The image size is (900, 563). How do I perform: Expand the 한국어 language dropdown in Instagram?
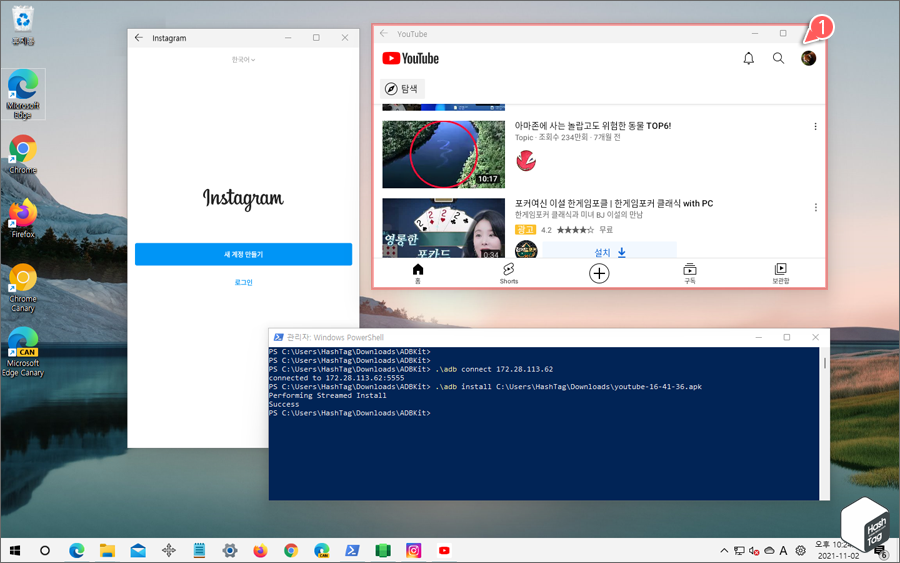click(x=243, y=60)
